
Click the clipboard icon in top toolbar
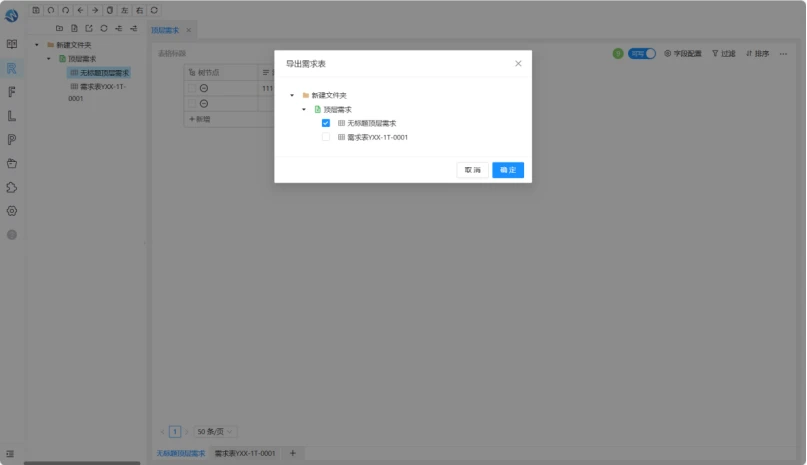coord(110,10)
